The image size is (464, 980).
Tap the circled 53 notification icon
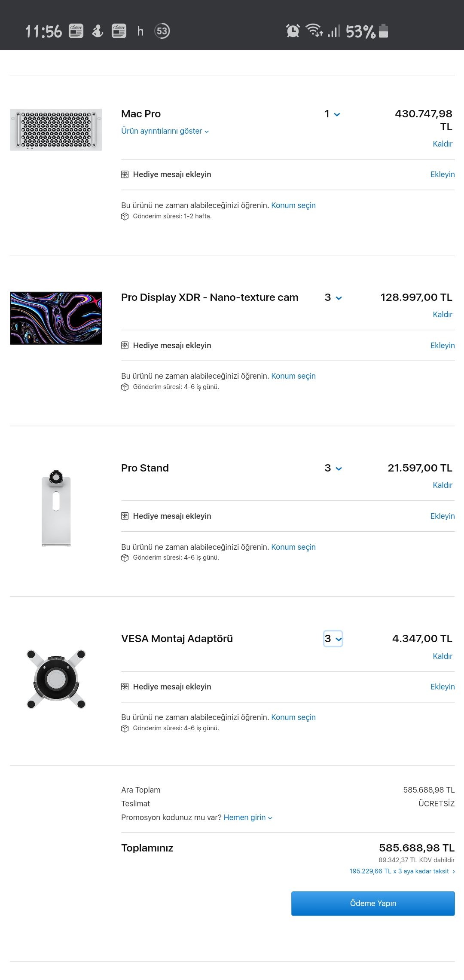click(162, 31)
